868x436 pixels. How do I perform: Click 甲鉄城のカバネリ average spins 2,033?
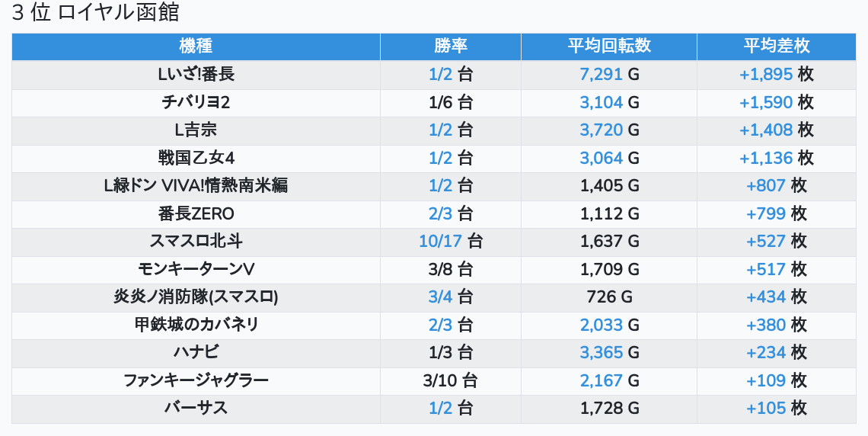point(602,325)
